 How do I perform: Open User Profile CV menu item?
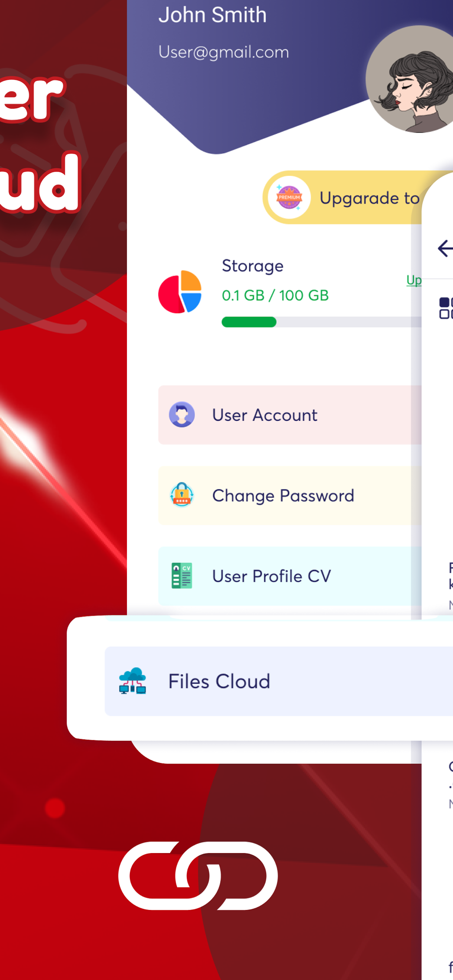290,576
